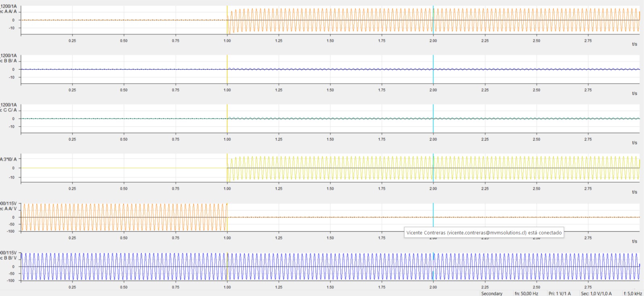The width and height of the screenshot is (644, 296).
Task: Click the fn: 50,00 Hz status field
Action: point(526,294)
